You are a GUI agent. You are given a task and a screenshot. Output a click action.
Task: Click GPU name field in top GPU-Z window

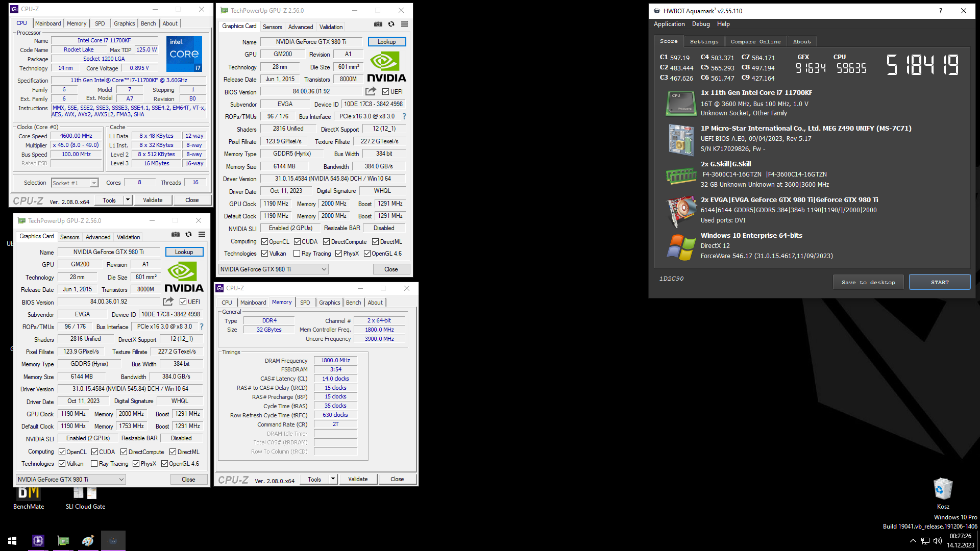click(311, 42)
